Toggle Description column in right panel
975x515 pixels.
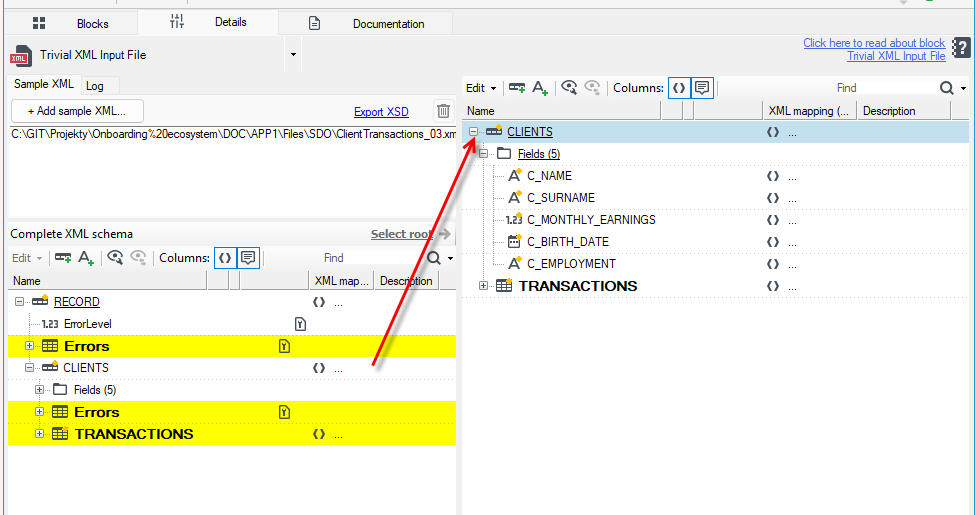click(702, 88)
